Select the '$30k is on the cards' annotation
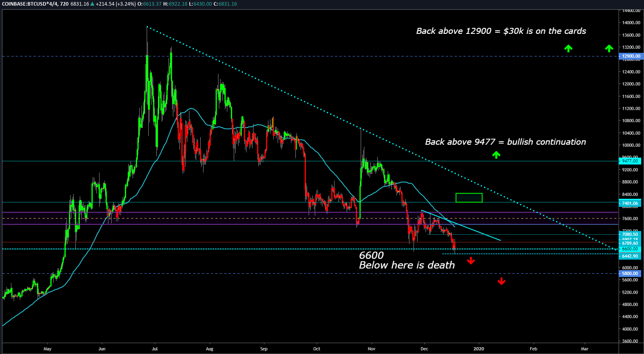Screen dimensions: 644x354 (501, 31)
